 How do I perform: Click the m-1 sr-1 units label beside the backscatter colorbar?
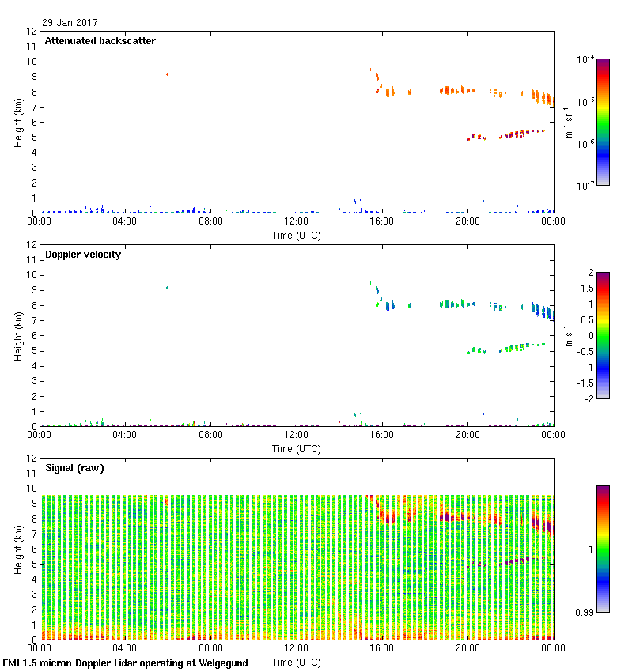(568, 122)
